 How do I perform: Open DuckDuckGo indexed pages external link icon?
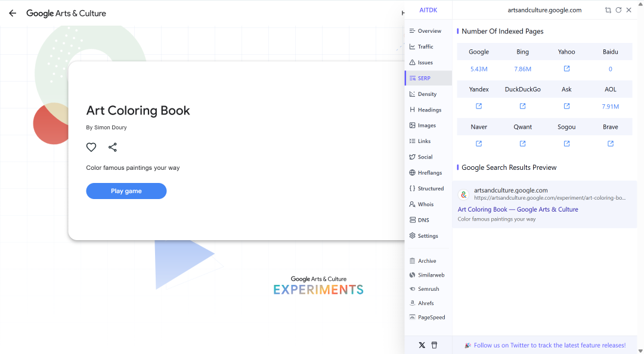(x=522, y=106)
